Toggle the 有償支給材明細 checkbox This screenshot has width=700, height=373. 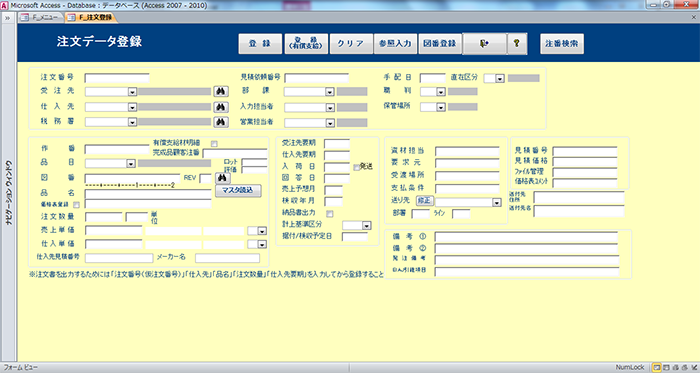click(214, 144)
